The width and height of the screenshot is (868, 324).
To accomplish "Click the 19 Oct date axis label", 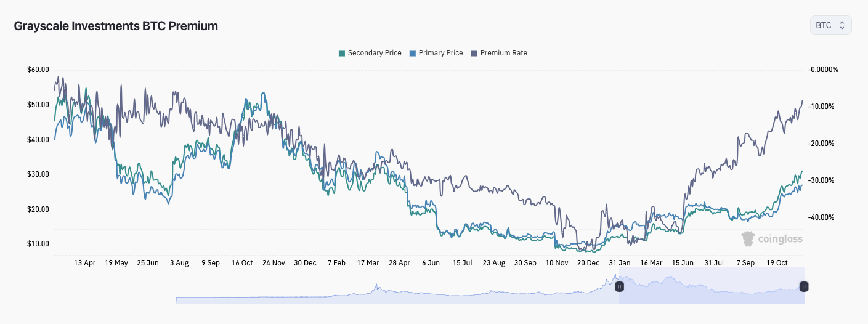I will point(777,263).
